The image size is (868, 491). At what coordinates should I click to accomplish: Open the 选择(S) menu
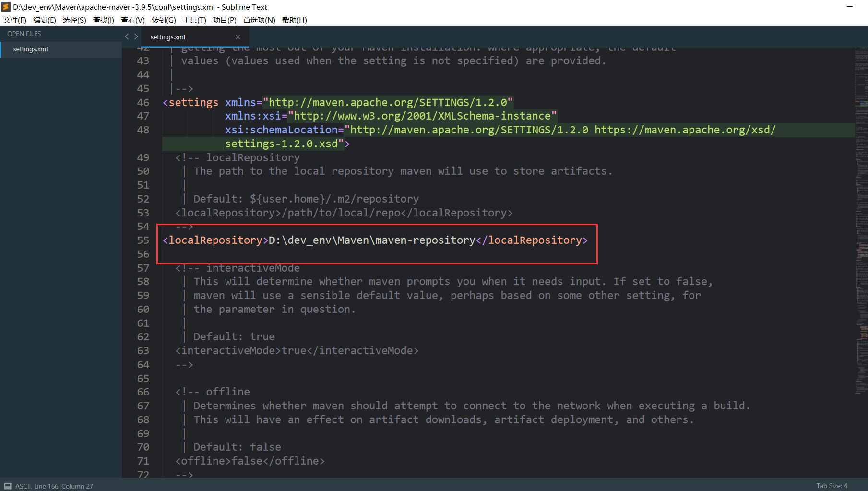pyautogui.click(x=74, y=20)
